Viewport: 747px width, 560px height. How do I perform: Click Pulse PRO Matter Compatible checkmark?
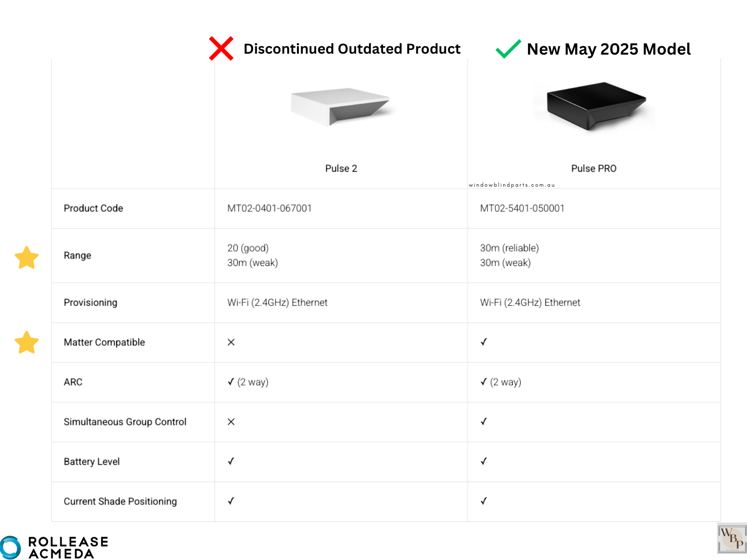(484, 342)
